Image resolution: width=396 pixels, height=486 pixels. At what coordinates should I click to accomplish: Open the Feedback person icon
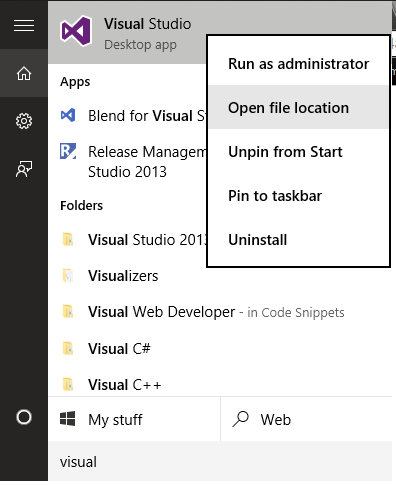coord(24,169)
